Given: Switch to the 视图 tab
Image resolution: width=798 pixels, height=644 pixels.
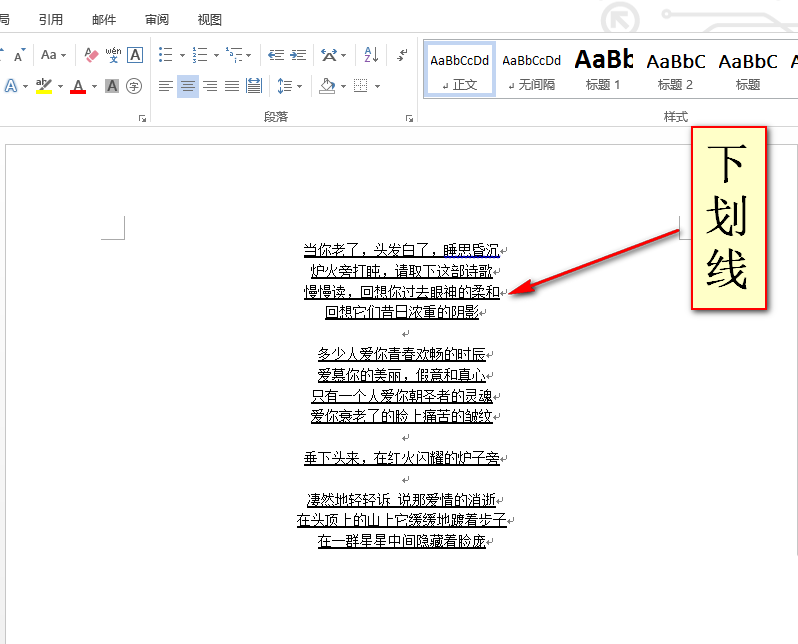Looking at the screenshot, I should (210, 19).
